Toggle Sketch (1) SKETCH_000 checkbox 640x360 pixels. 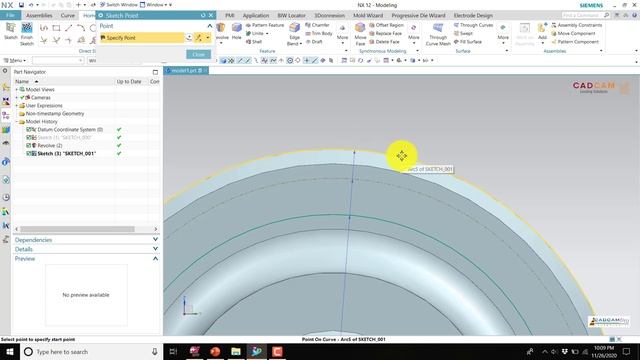(x=29, y=138)
